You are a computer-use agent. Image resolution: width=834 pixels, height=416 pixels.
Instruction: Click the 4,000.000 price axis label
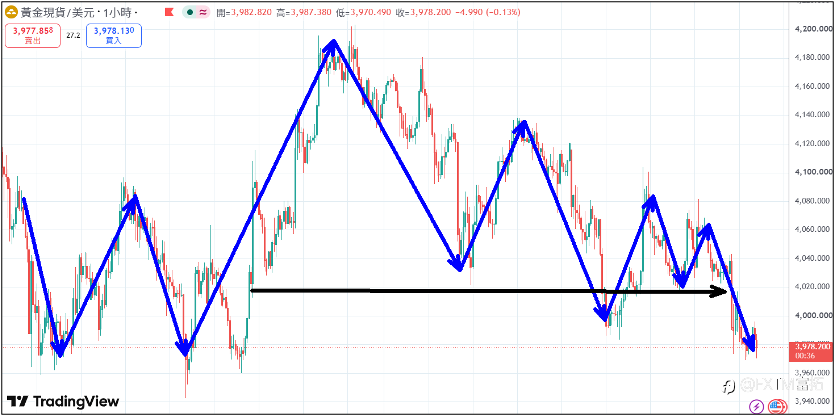(x=812, y=316)
